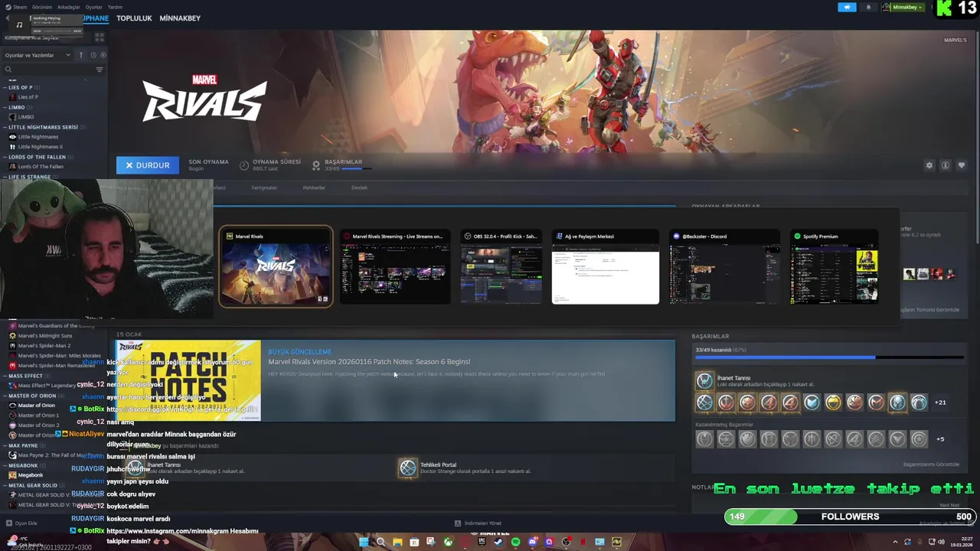
Task: Open taskbar search magnifier
Action: click(381, 542)
